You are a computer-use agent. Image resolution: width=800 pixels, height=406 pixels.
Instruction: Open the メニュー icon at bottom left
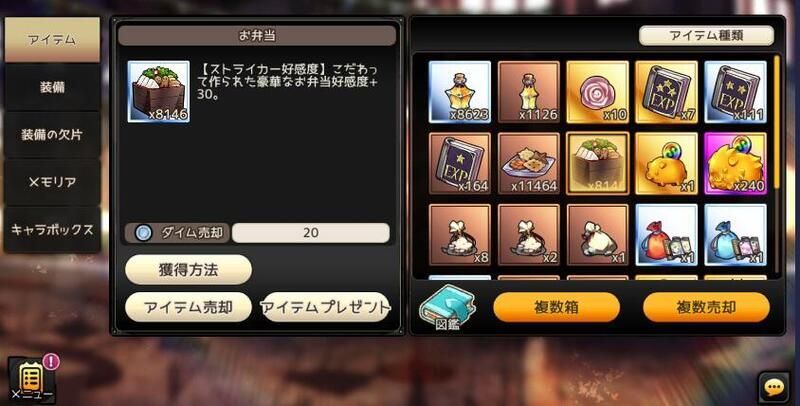(x=31, y=380)
